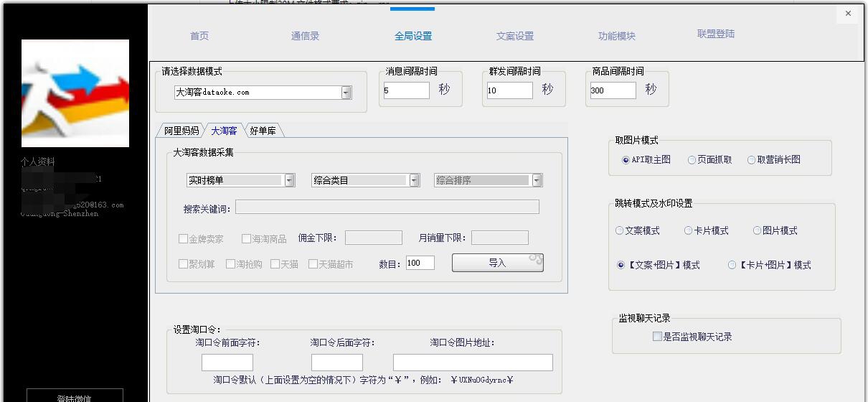The image size is (868, 402).
Task: Enable the 淘抢购 checkbox
Action: coord(230,264)
